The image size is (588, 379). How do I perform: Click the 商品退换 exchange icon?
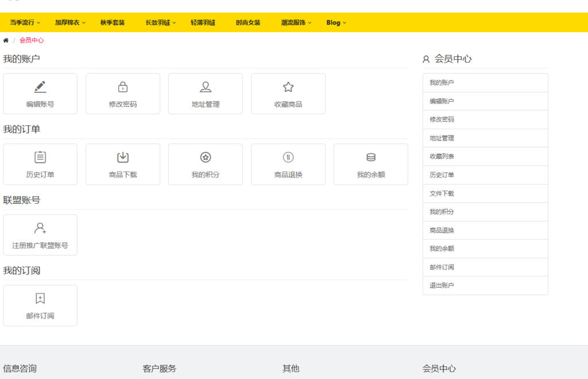pyautogui.click(x=288, y=158)
